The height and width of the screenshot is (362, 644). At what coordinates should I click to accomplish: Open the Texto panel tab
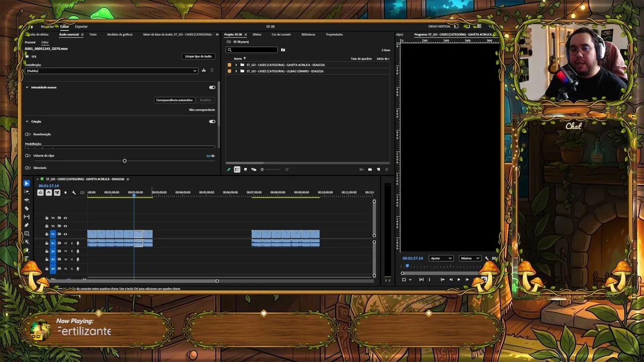coord(93,35)
